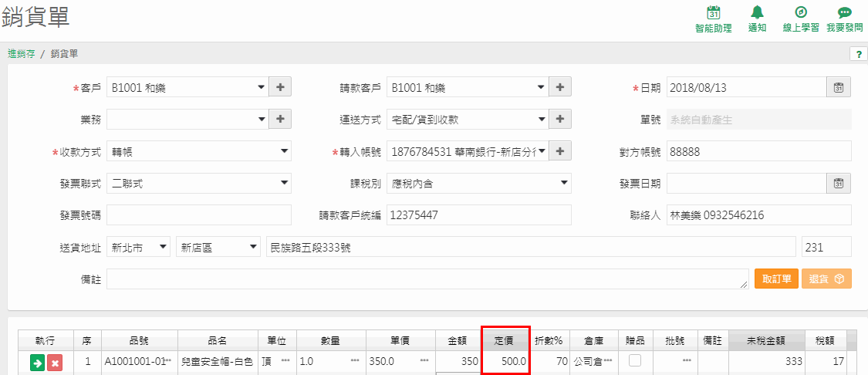Add a new 客戶 with plus button
This screenshot has height=375, width=868.
(280, 87)
